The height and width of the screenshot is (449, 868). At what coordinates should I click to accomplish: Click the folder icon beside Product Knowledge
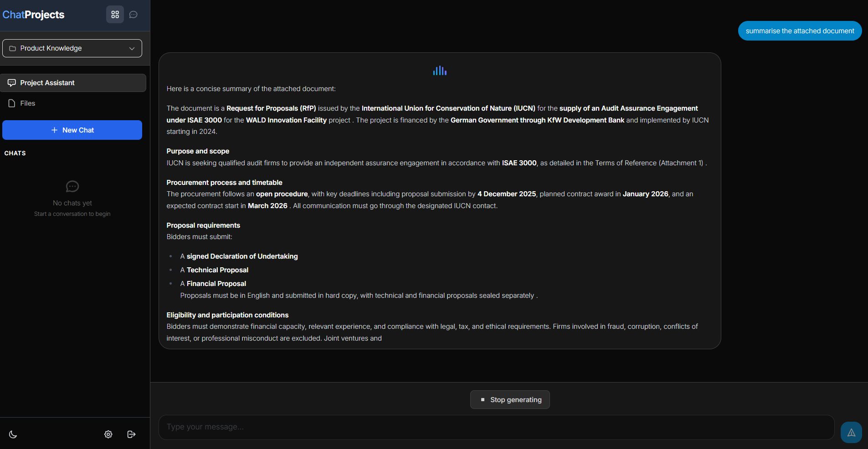13,48
